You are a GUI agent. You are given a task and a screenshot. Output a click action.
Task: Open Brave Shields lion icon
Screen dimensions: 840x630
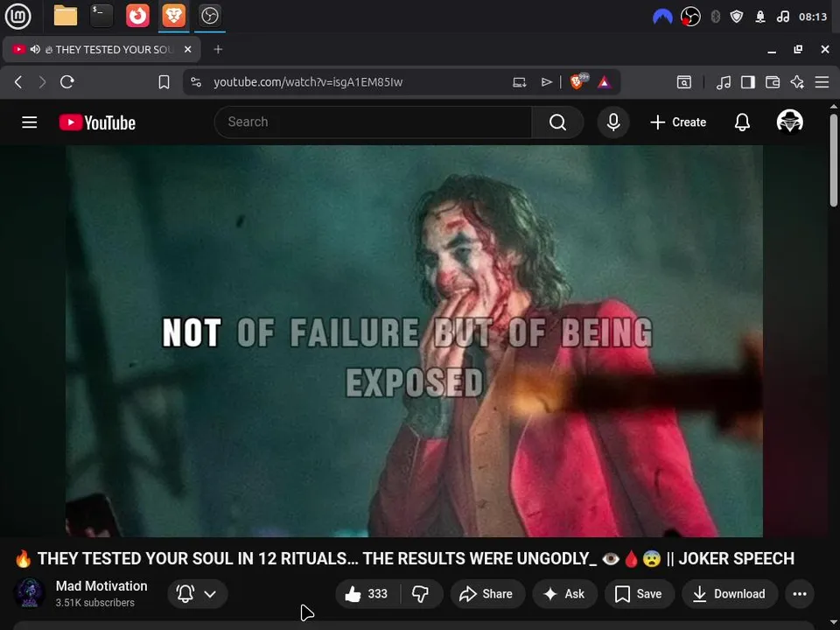[577, 81]
